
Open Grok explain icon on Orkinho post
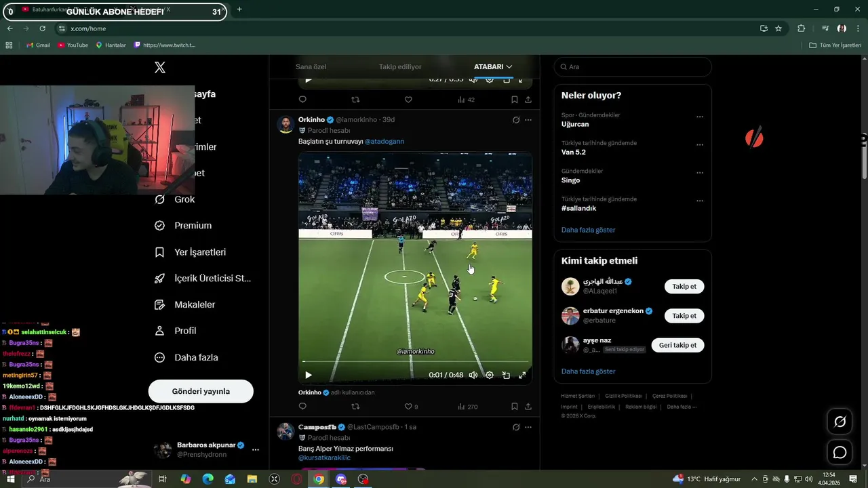point(516,120)
